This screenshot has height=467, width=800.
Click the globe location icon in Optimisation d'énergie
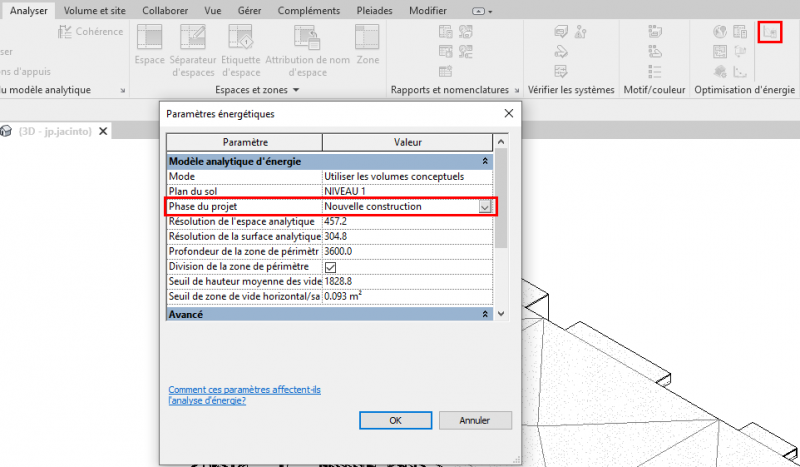(720, 32)
